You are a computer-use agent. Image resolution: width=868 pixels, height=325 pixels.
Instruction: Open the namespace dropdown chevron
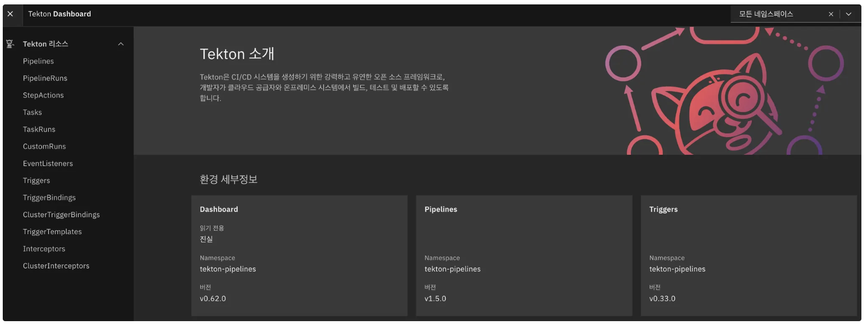coord(849,14)
